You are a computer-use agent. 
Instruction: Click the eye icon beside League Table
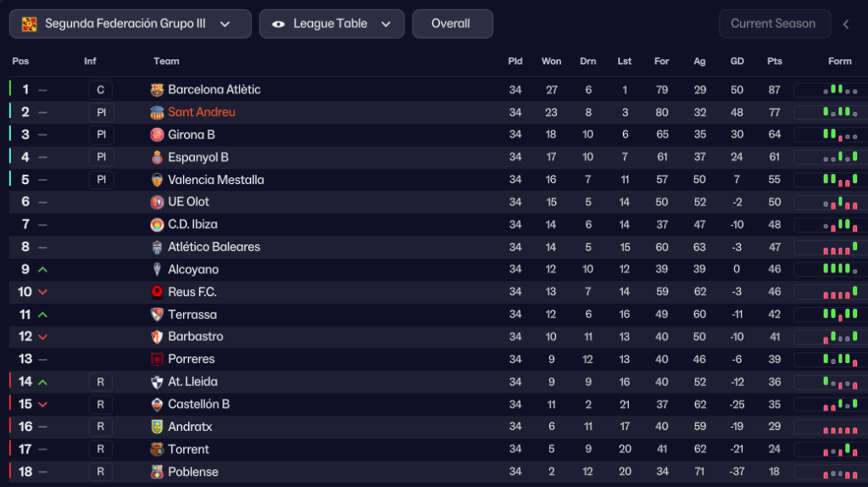[x=278, y=24]
